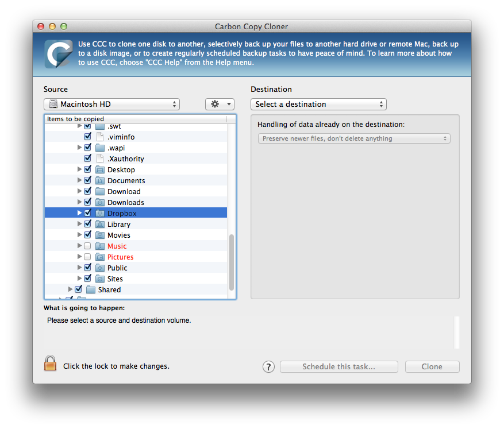Expand the Desktop folder triangle
Image resolution: width=504 pixels, height=429 pixels.
79,169
